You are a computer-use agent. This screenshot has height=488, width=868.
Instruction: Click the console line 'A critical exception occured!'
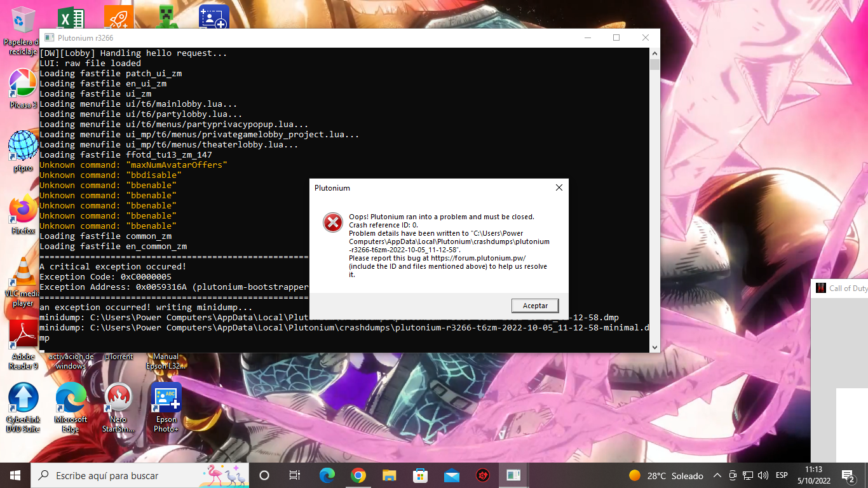point(112,266)
